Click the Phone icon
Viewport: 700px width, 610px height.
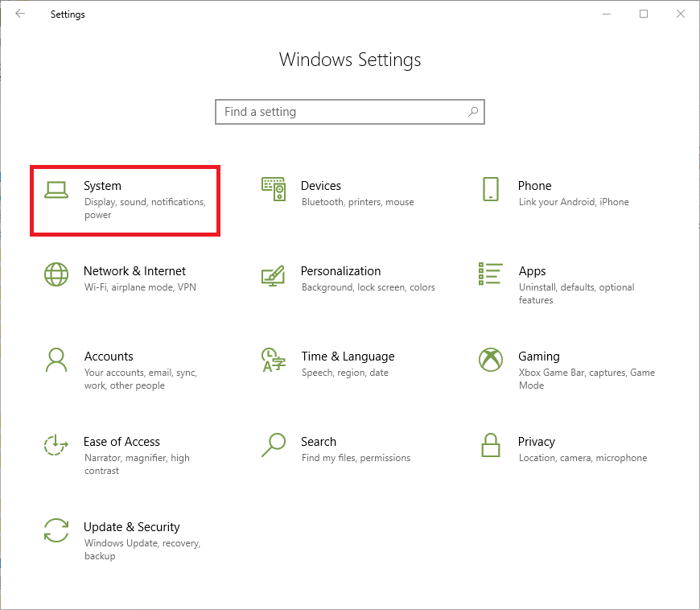(491, 189)
